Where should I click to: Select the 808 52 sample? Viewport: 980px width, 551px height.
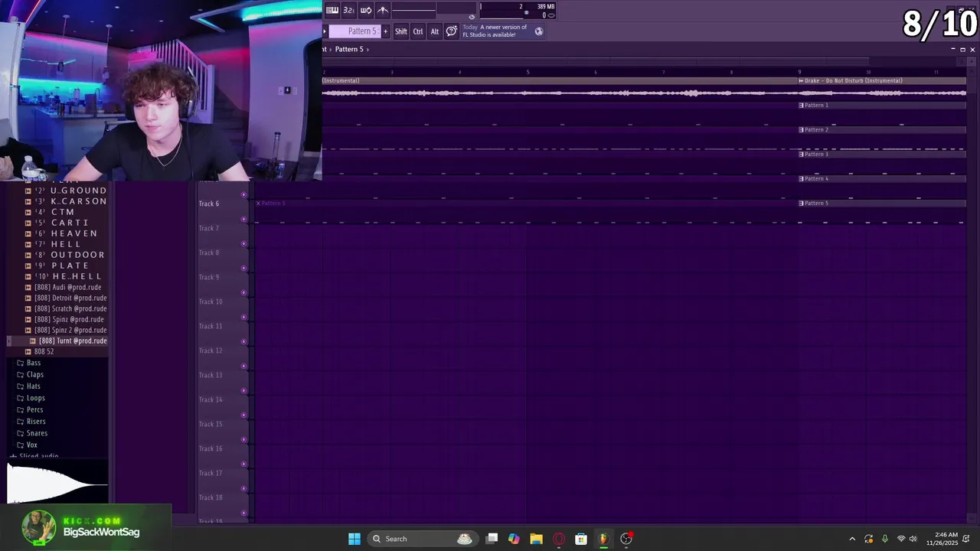pos(40,351)
